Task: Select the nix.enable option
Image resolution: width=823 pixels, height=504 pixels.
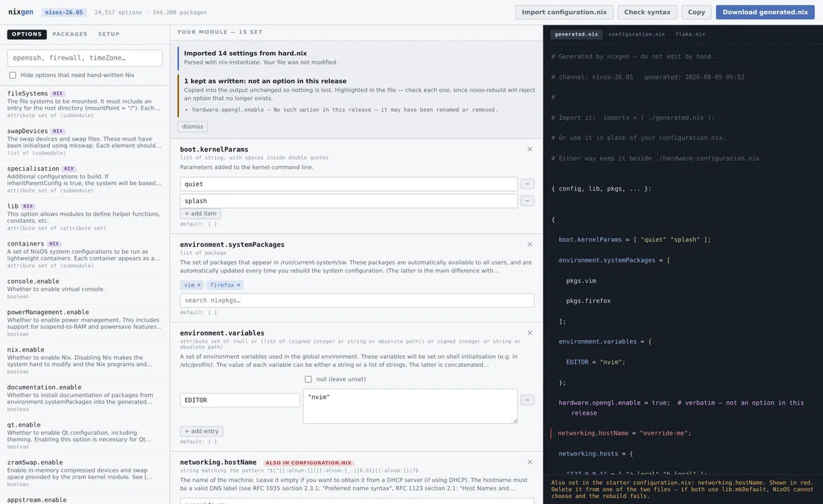Action: [85, 361]
